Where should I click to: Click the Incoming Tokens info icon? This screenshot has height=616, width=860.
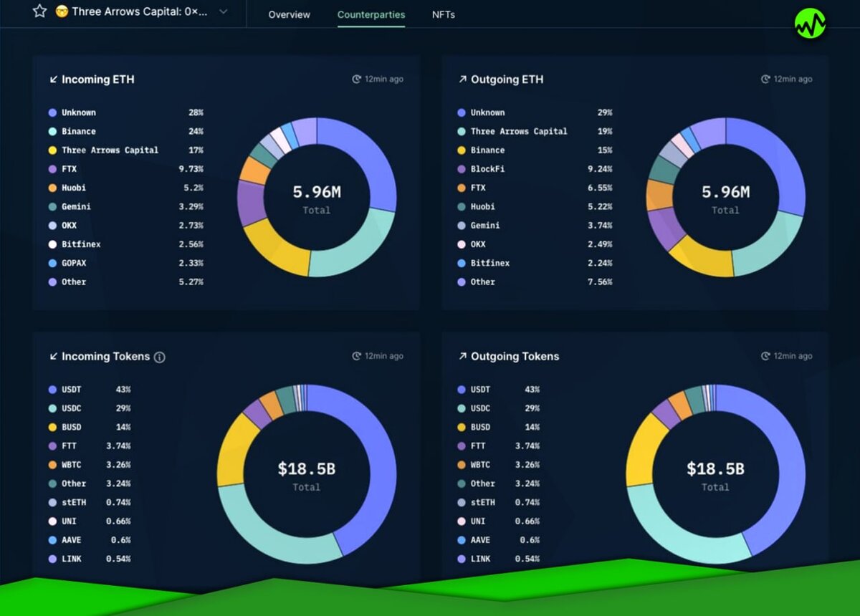pyautogui.click(x=160, y=357)
